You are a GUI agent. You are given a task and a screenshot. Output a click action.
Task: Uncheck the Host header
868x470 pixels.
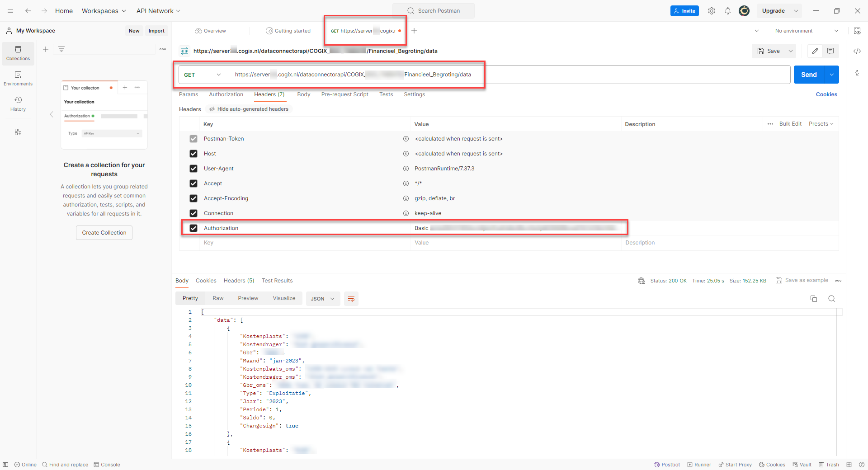tap(193, 154)
